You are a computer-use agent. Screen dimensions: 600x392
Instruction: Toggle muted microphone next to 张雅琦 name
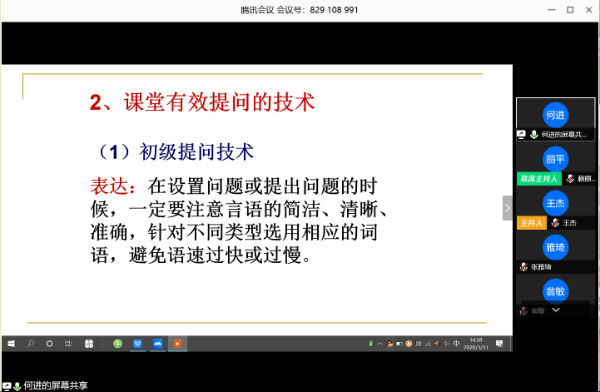(x=523, y=267)
